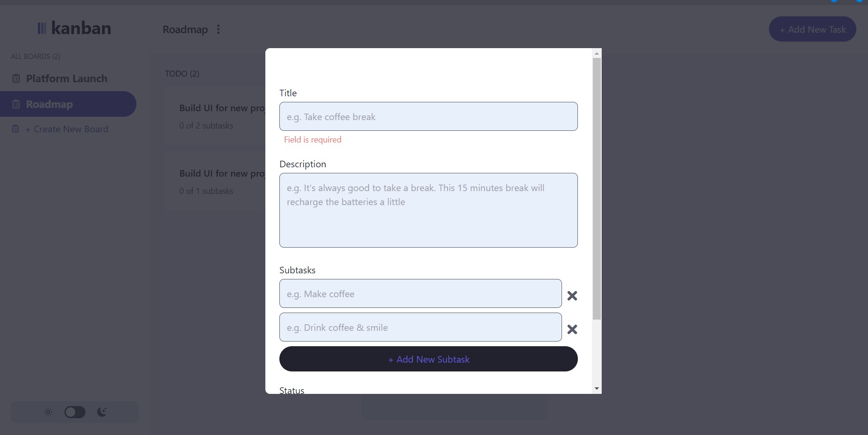Click the clipboard icon beside Platform Launch
The height and width of the screenshot is (435, 868).
pos(15,78)
